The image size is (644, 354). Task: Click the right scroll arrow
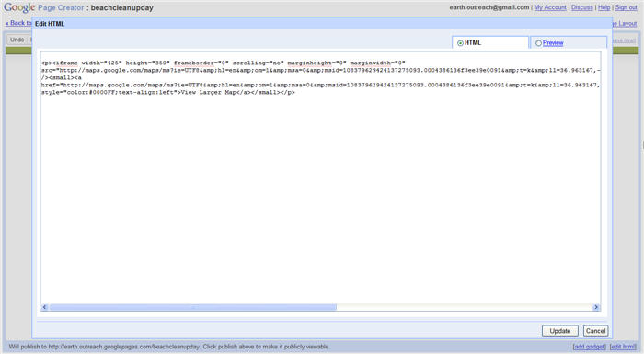pyautogui.click(x=596, y=307)
